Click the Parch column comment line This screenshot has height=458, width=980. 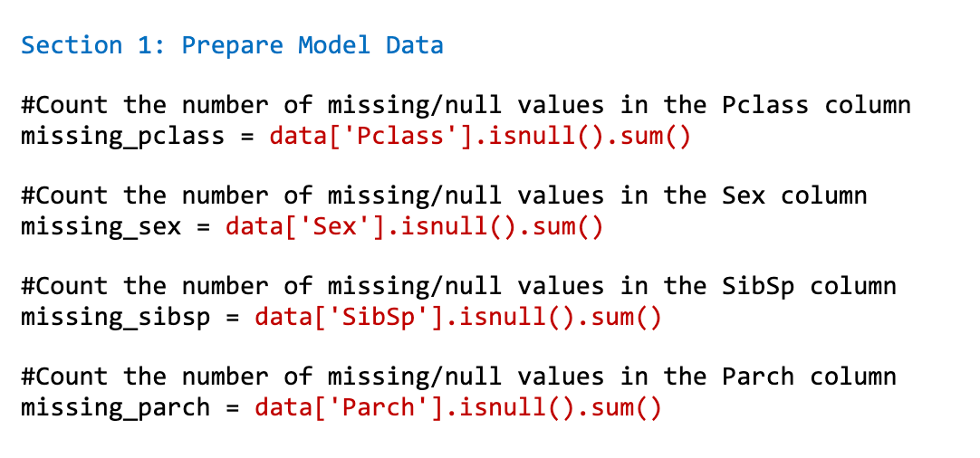(458, 377)
